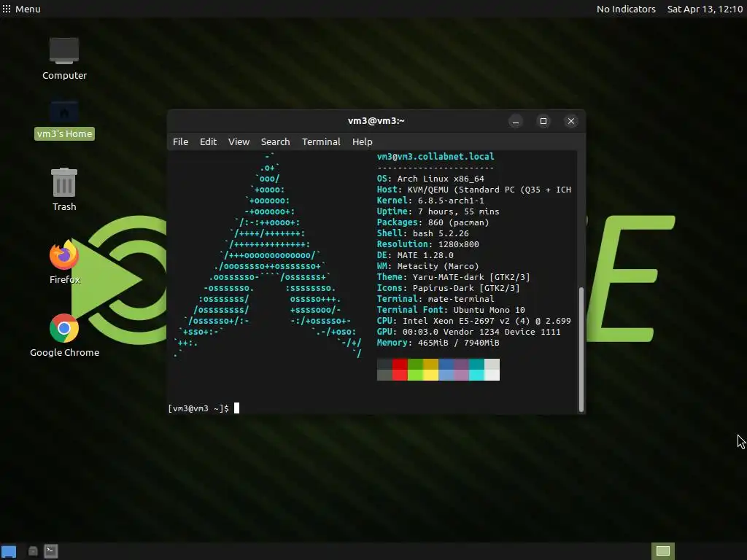Click the vm3@vm3:~ window title bar
The height and width of the screenshot is (560, 747).
(x=376, y=121)
